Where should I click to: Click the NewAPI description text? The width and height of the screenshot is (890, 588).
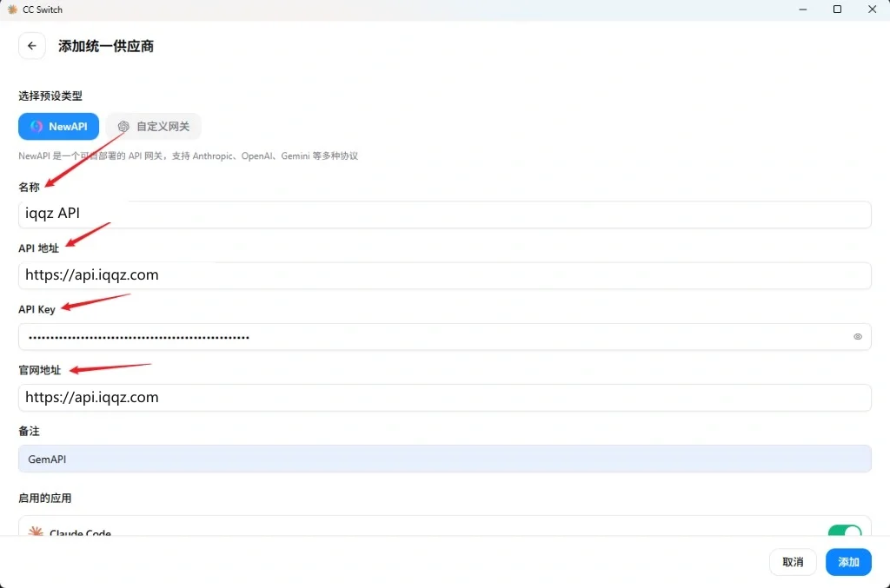(x=188, y=156)
